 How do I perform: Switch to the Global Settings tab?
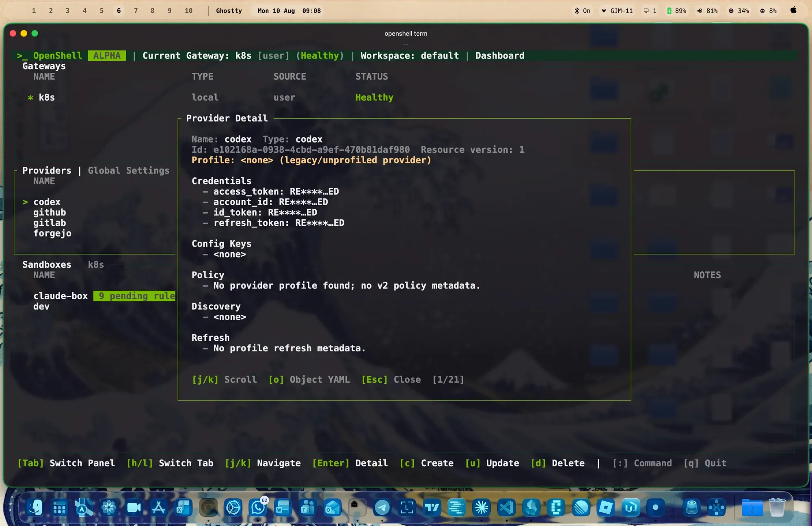point(128,171)
